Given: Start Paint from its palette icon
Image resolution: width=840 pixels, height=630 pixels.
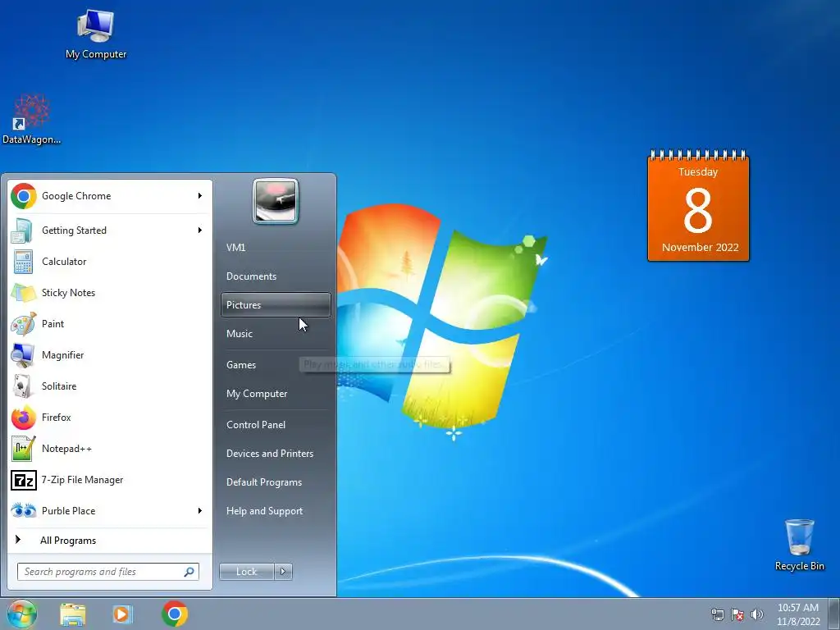Looking at the screenshot, I should pos(23,323).
